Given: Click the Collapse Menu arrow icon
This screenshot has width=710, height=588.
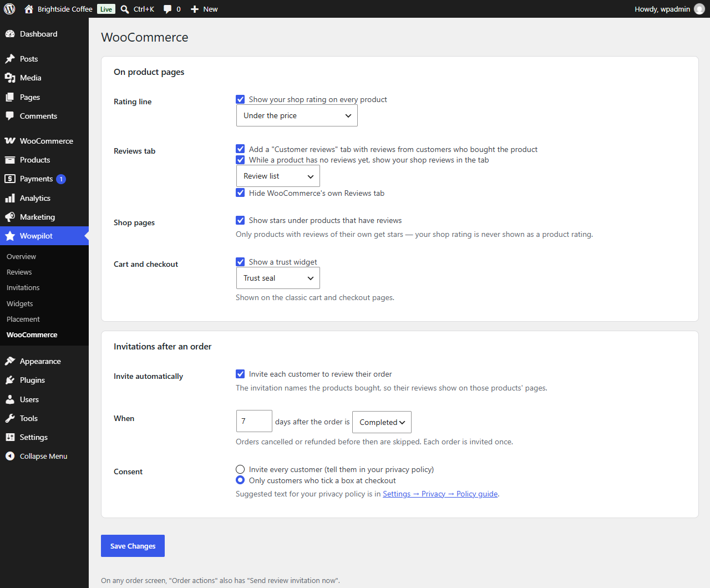Looking at the screenshot, I should point(10,456).
